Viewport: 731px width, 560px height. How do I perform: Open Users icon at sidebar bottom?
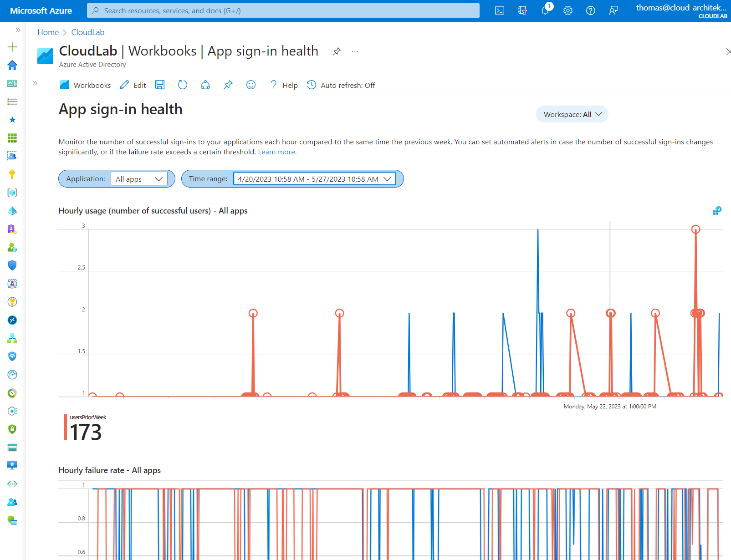click(x=12, y=502)
